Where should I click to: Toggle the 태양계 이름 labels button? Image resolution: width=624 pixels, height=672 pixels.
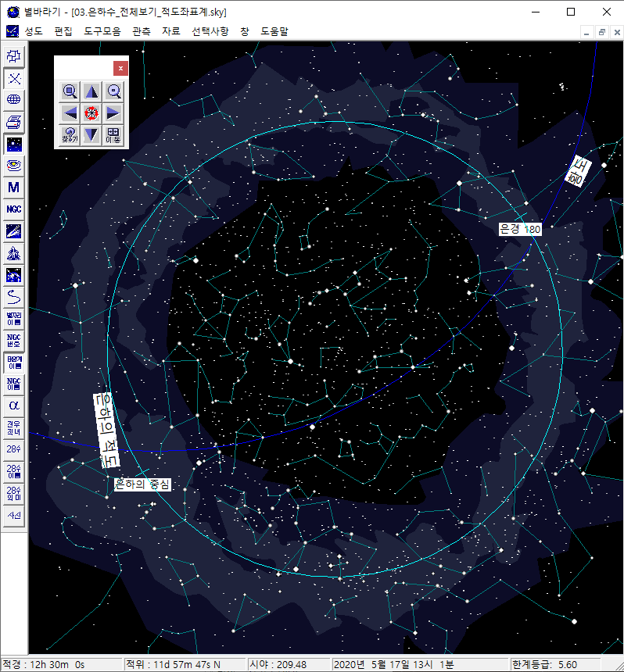click(14, 363)
